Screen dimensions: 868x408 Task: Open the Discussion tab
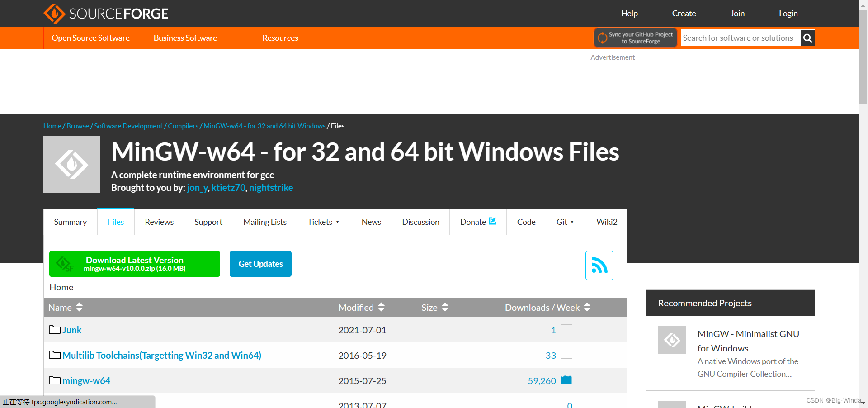420,222
